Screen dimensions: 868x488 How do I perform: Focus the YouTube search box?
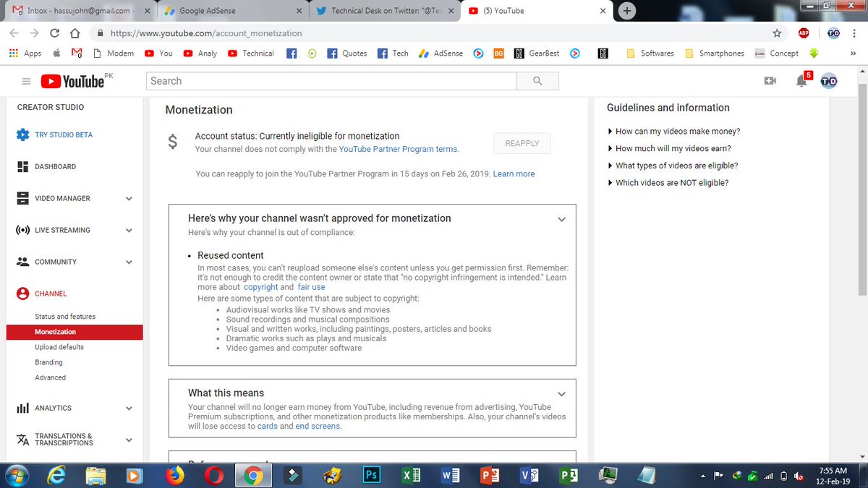click(331, 81)
